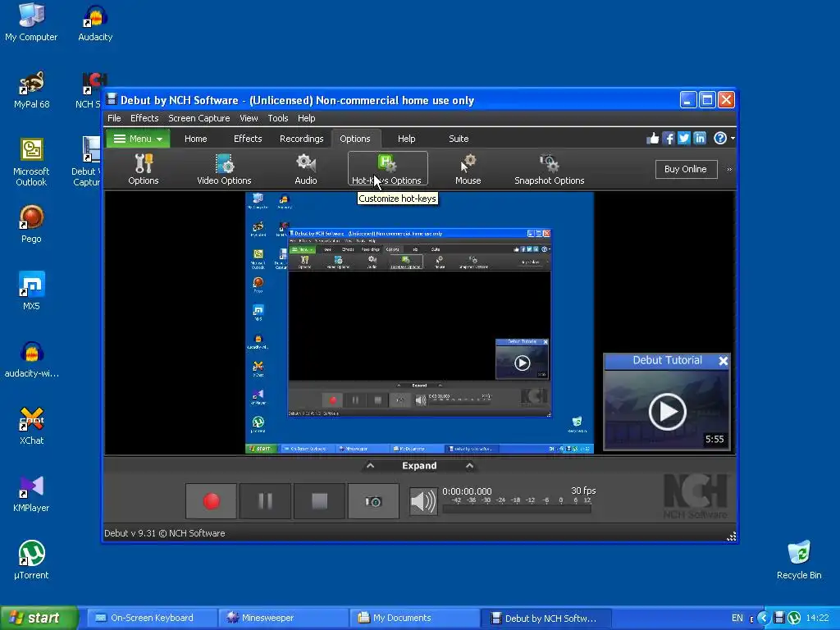Image resolution: width=840 pixels, height=630 pixels.
Task: Select the Recycle Bin desktop icon
Action: [799, 561]
